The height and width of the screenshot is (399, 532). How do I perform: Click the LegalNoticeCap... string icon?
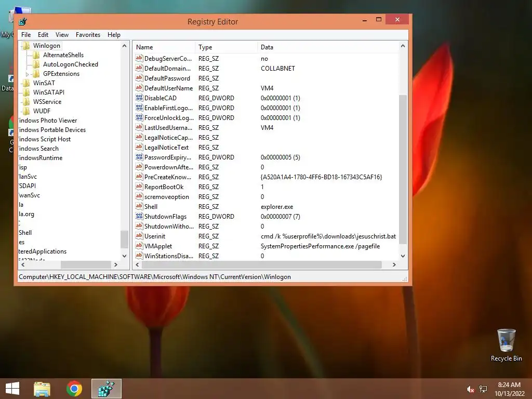139,137
